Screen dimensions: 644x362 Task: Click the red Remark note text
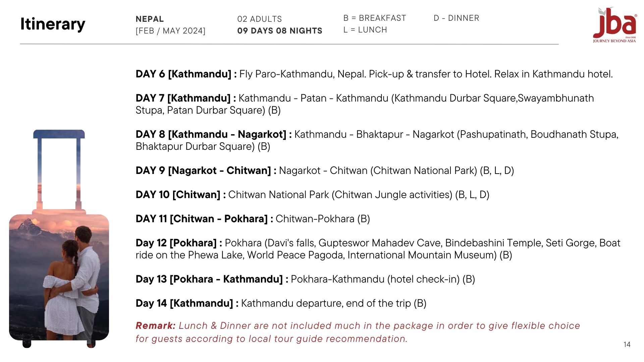click(358, 332)
